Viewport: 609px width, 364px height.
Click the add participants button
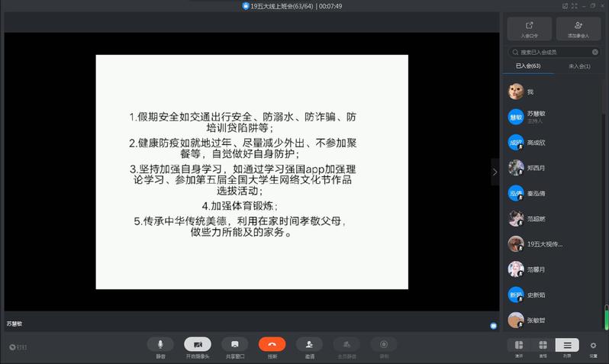[x=578, y=29]
